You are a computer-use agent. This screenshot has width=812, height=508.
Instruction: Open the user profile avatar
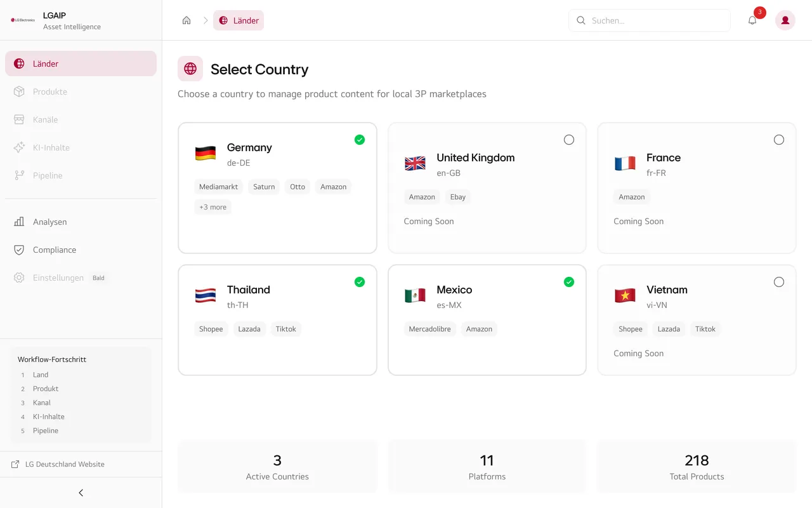pos(785,20)
